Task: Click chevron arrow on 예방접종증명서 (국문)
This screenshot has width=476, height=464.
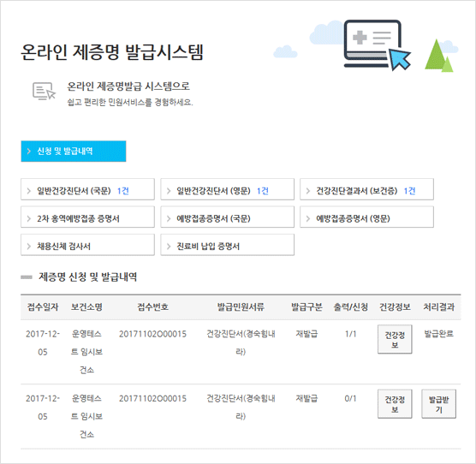Action: (x=169, y=218)
